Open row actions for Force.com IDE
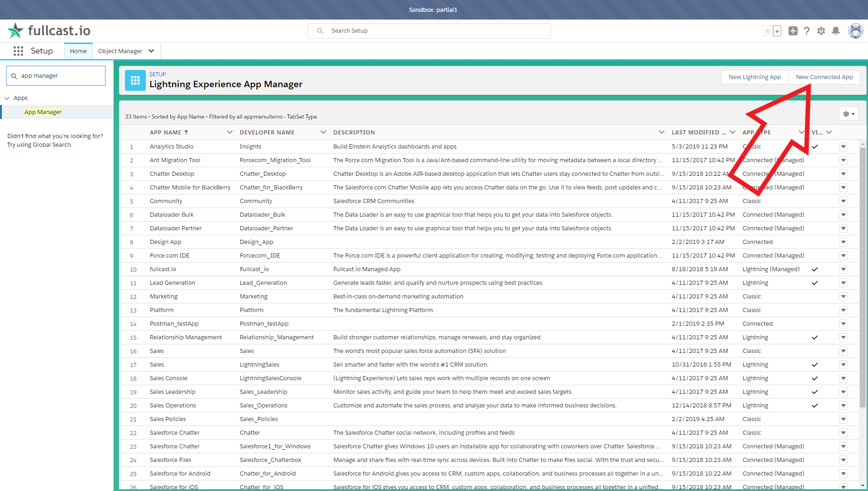868x491 pixels. (843, 256)
